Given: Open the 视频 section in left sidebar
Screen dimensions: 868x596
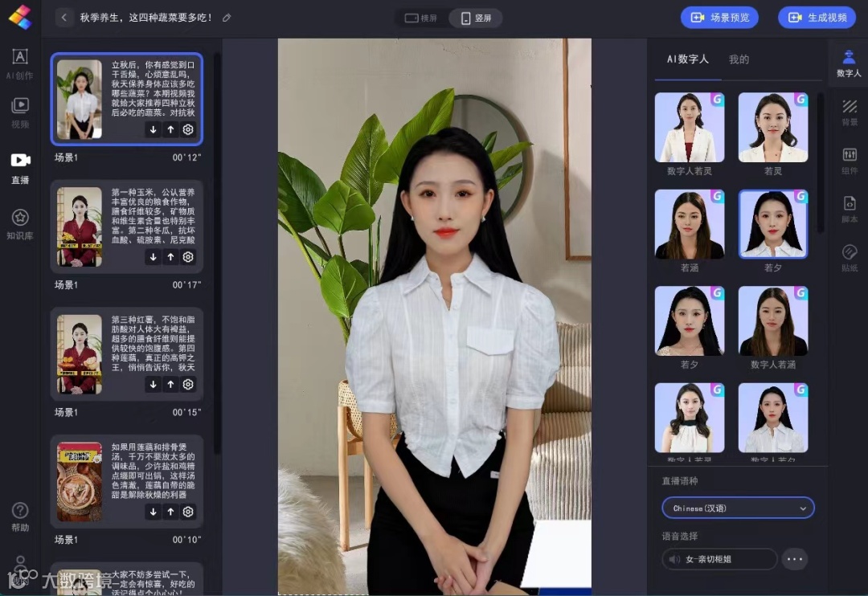Looking at the screenshot, I should 20,113.
